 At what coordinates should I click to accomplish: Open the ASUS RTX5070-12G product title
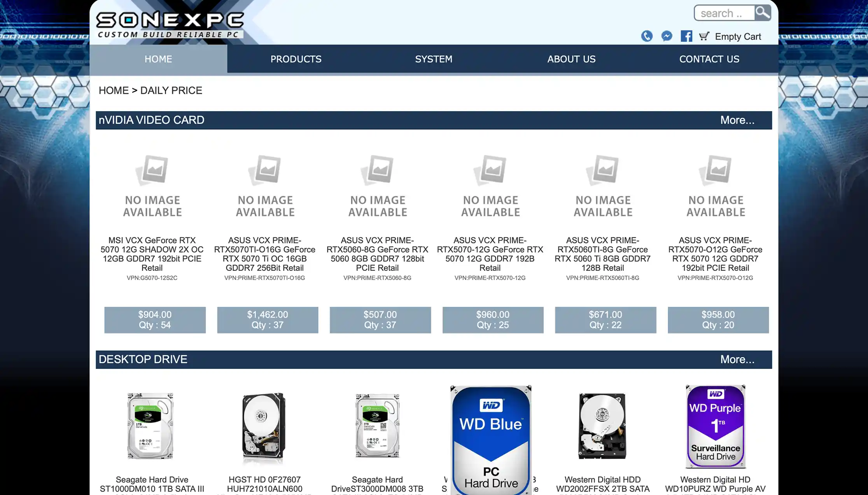tap(490, 254)
